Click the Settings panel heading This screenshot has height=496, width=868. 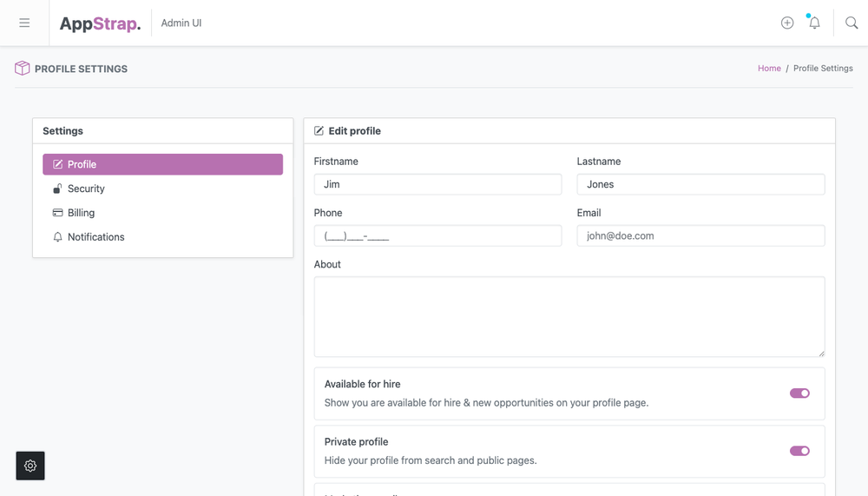[62, 131]
